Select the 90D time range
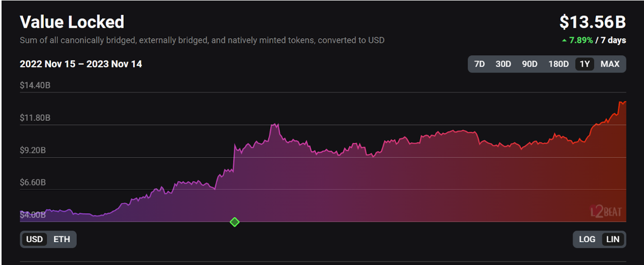 [530, 64]
